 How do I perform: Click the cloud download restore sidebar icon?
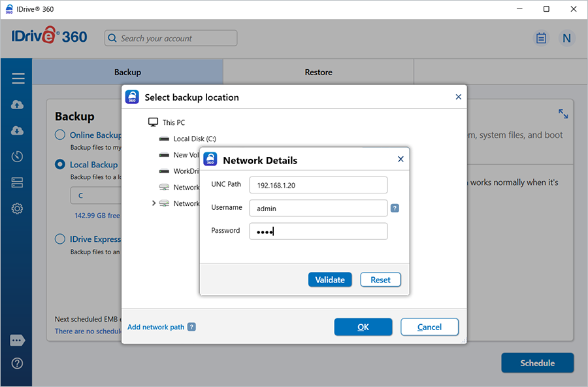point(18,131)
